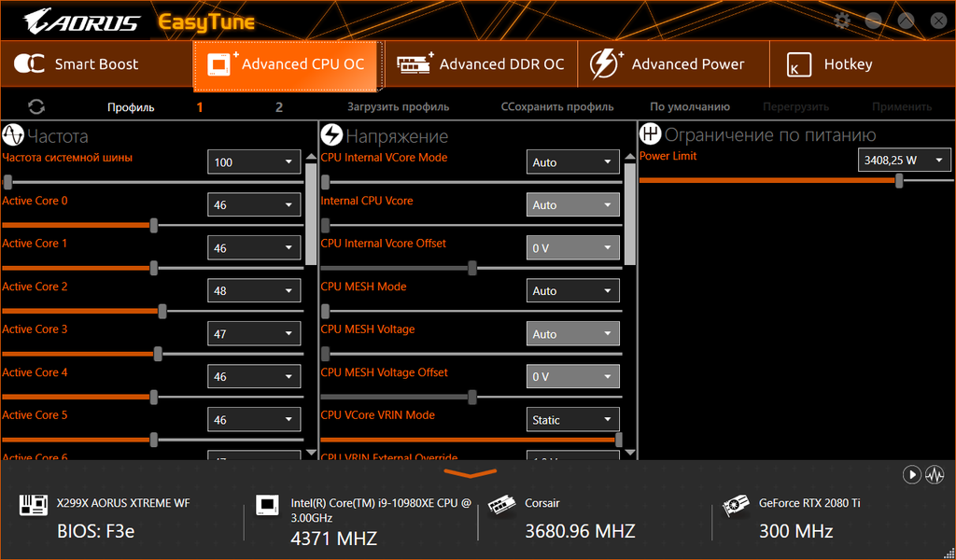Screen dimensions: 956x560
Task: Click the 300 MHz GPU clock value
Action: click(795, 531)
